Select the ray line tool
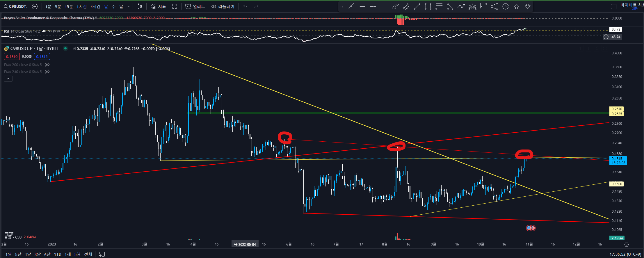 [x=417, y=6]
